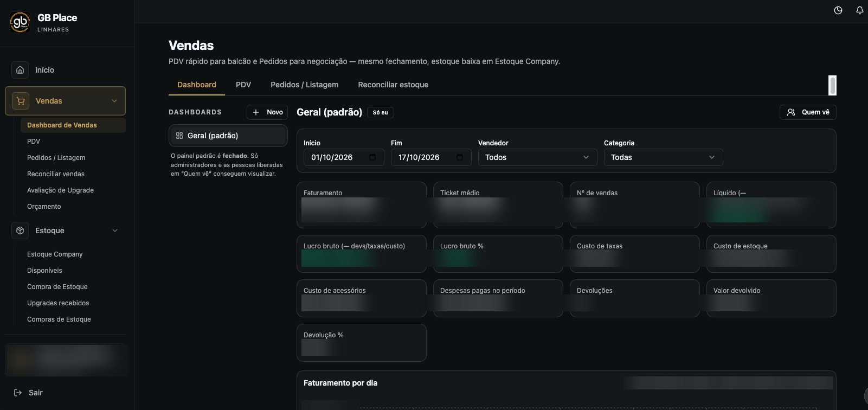Click the tab bar scrollbar thumb
Viewport: 868px width, 410px height.
(833, 85)
